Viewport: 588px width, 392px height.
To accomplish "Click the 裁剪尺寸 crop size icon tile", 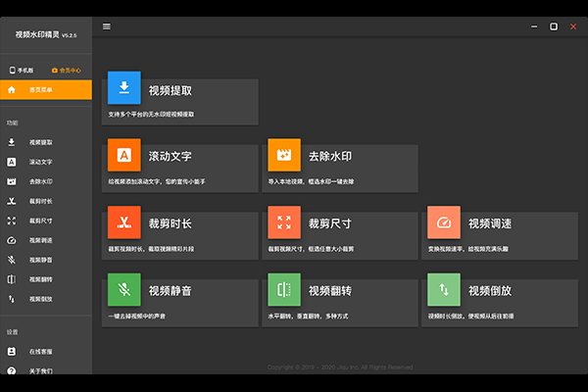I will tap(284, 222).
